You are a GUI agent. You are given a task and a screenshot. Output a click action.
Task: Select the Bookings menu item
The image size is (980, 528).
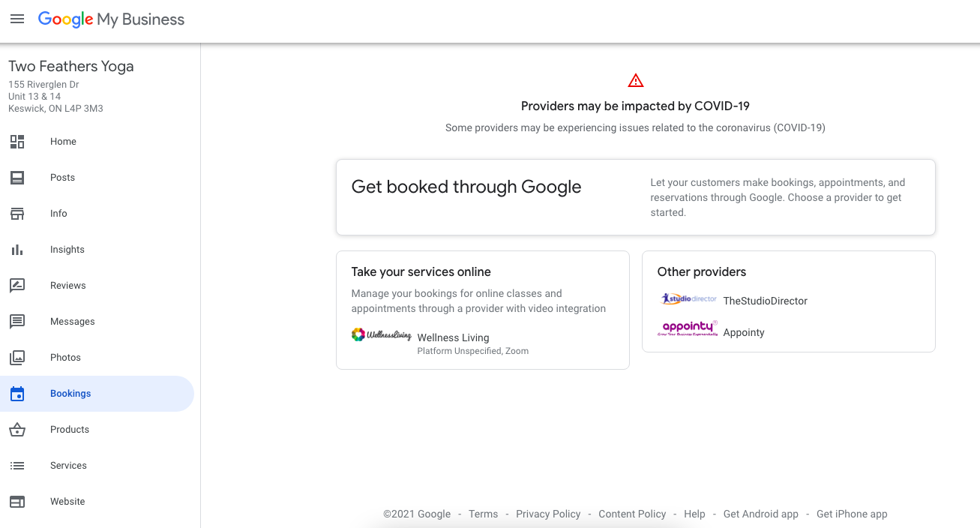click(x=70, y=394)
